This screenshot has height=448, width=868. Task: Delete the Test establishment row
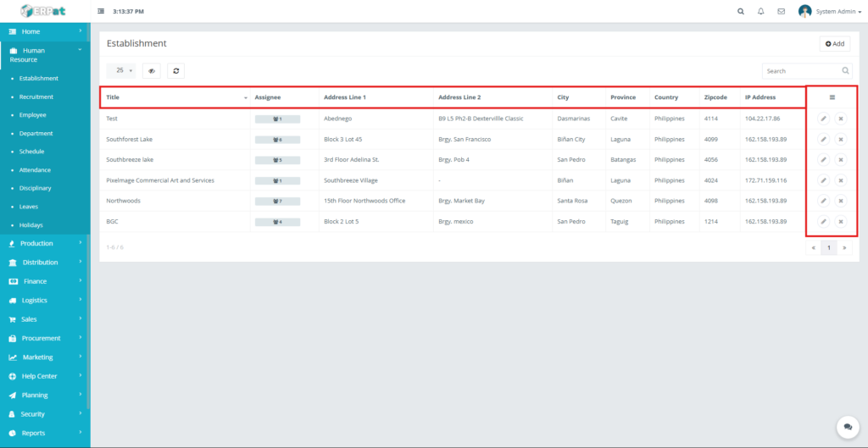[841, 119]
